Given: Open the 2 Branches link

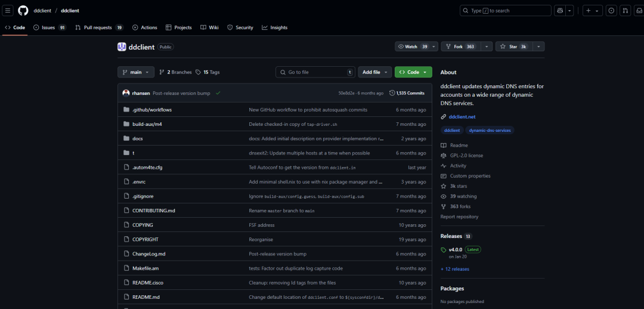Looking at the screenshot, I should click(x=175, y=72).
